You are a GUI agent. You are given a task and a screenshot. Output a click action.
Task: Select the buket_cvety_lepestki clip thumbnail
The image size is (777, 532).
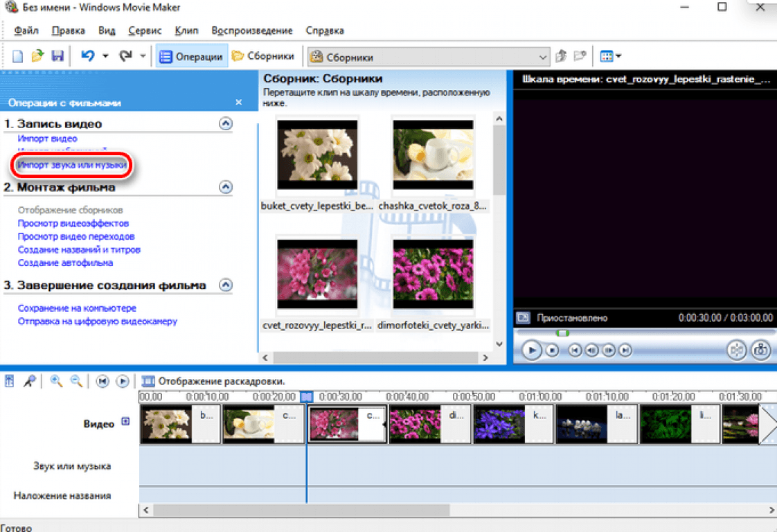(317, 154)
